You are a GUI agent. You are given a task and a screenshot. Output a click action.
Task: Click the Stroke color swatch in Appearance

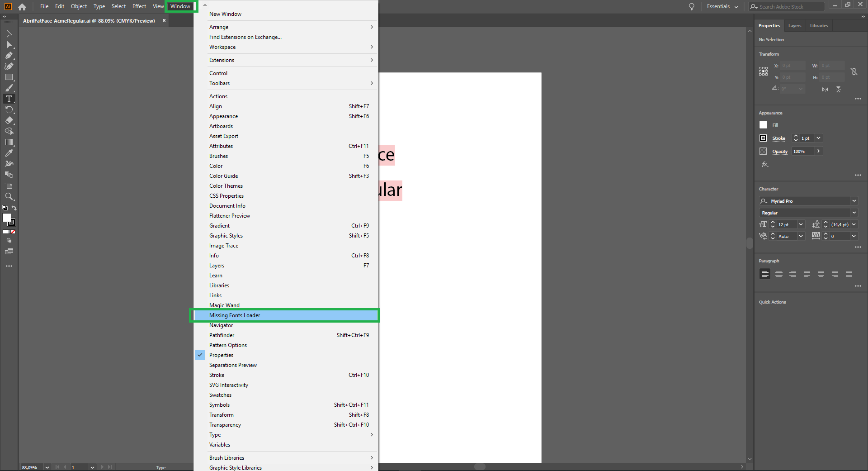pyautogui.click(x=763, y=138)
